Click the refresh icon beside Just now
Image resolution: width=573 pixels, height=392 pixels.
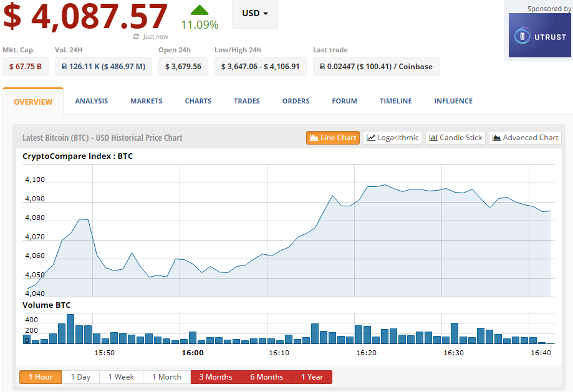(x=137, y=37)
